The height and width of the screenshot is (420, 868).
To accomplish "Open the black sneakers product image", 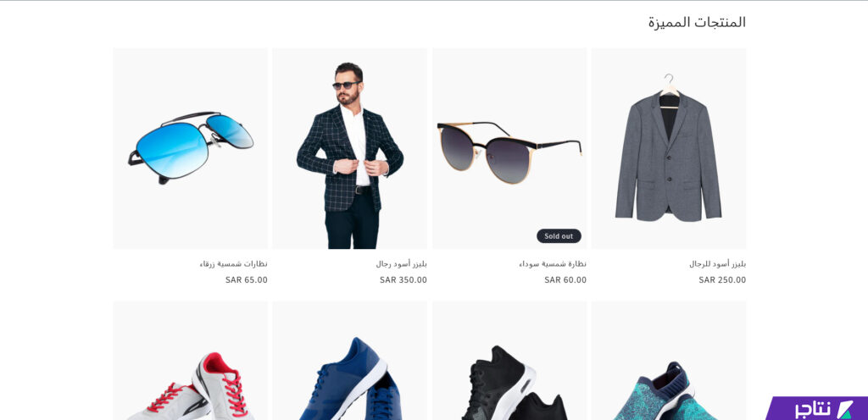I will (x=509, y=361).
